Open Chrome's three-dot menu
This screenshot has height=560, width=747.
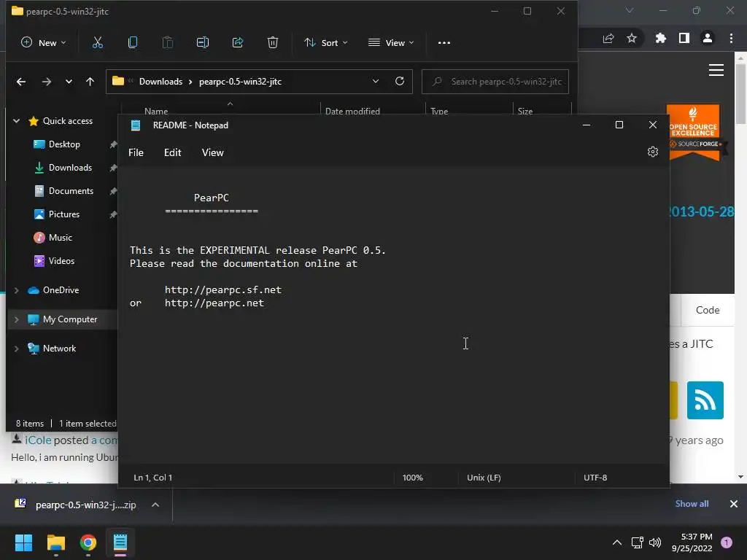coord(731,38)
